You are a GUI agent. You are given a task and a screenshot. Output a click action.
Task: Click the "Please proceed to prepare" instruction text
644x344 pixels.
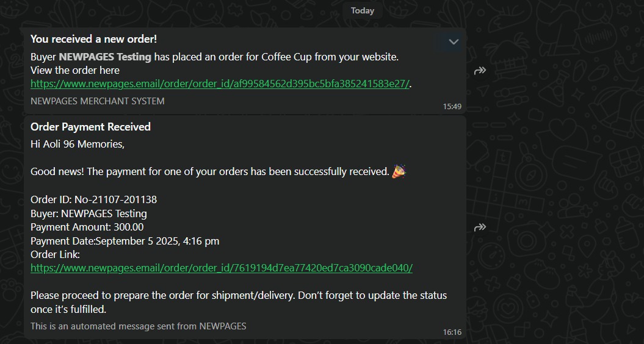(238, 295)
